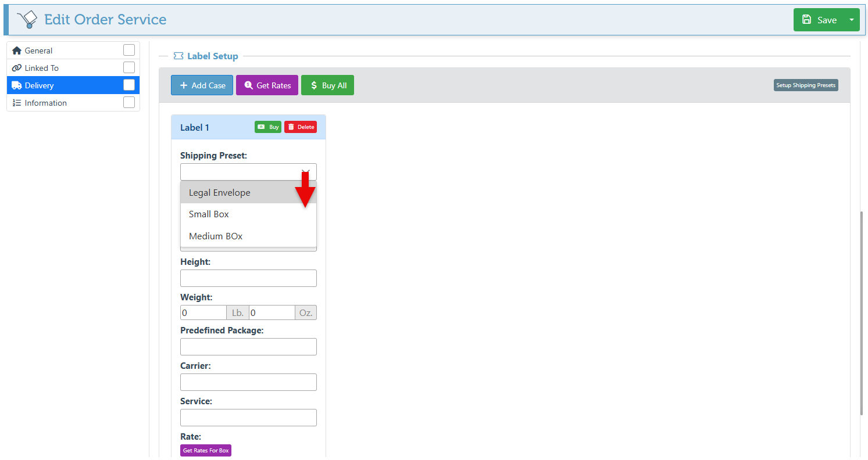Open the Save button dropdown arrow
The image size is (868, 460).
(852, 20)
